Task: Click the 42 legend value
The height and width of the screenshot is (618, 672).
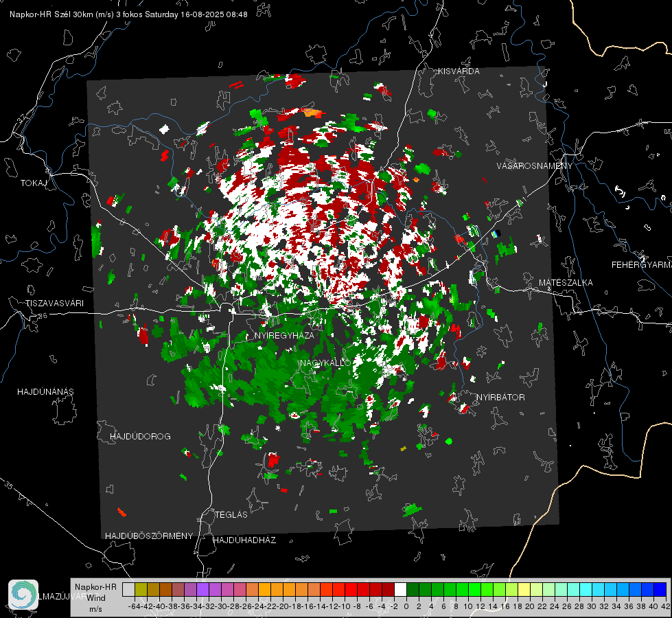Action: pyautogui.click(x=665, y=607)
